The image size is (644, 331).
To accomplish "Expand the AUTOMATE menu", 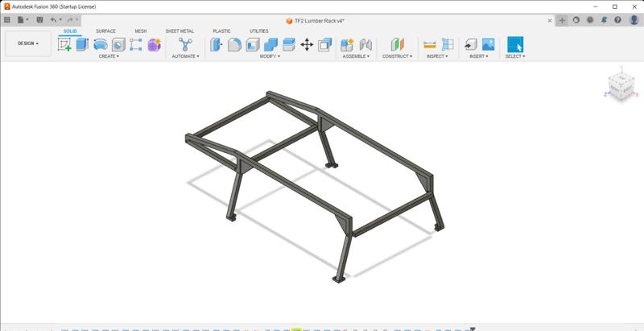I will click(185, 56).
